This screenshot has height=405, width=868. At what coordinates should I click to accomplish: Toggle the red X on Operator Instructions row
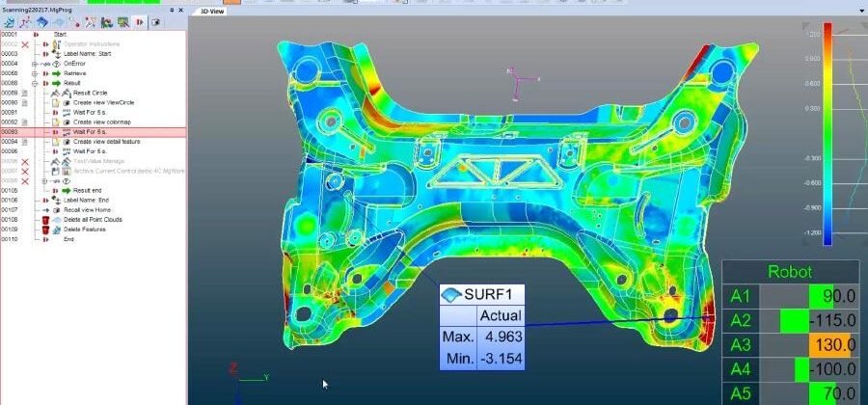coord(25,44)
